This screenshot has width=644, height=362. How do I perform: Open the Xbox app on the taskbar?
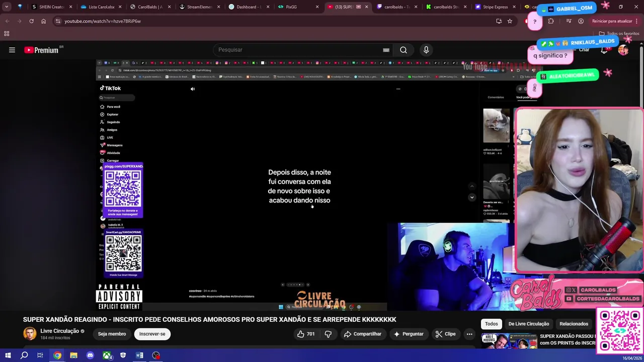coord(107,355)
